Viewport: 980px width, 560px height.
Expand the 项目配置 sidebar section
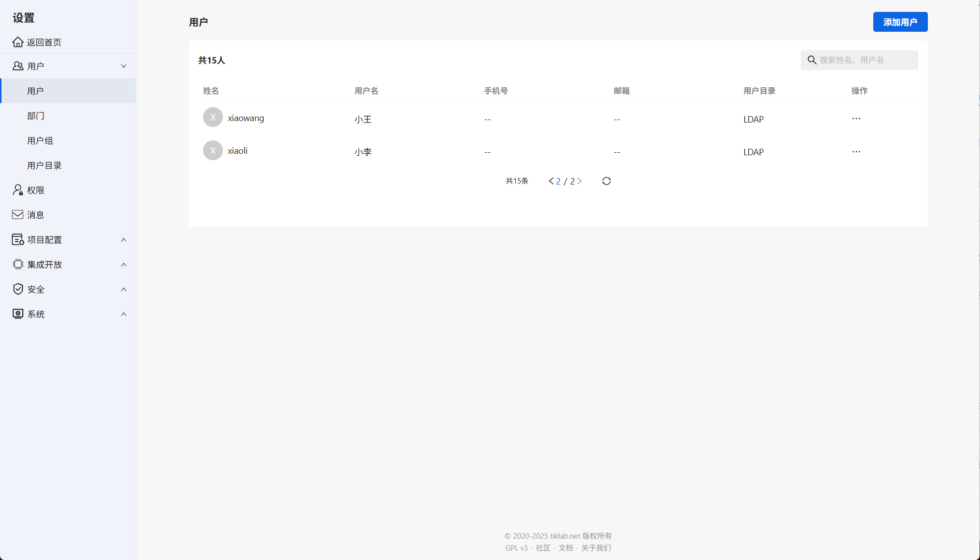[x=124, y=240]
